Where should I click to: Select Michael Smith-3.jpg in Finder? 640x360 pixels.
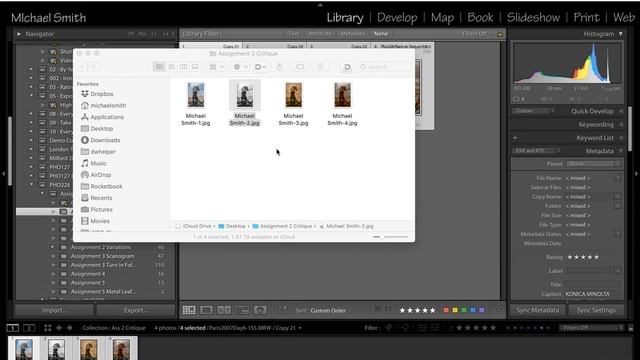[x=293, y=104]
